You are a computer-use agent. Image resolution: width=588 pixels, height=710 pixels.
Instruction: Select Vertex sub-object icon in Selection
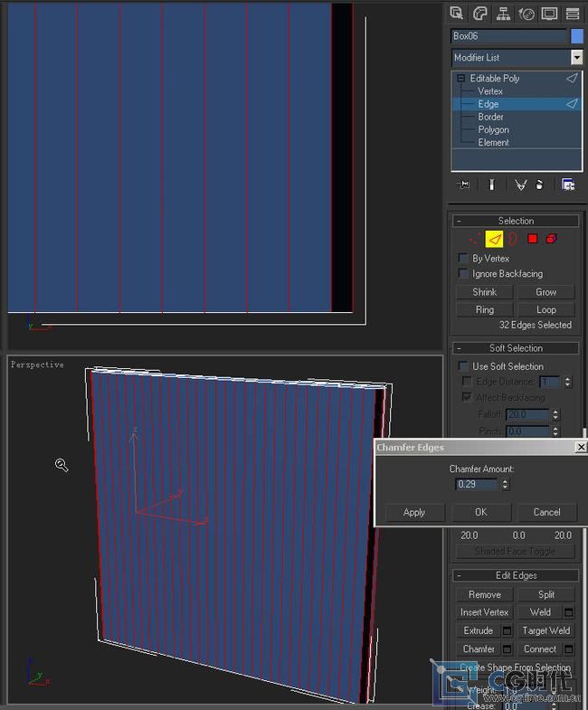[x=474, y=239]
